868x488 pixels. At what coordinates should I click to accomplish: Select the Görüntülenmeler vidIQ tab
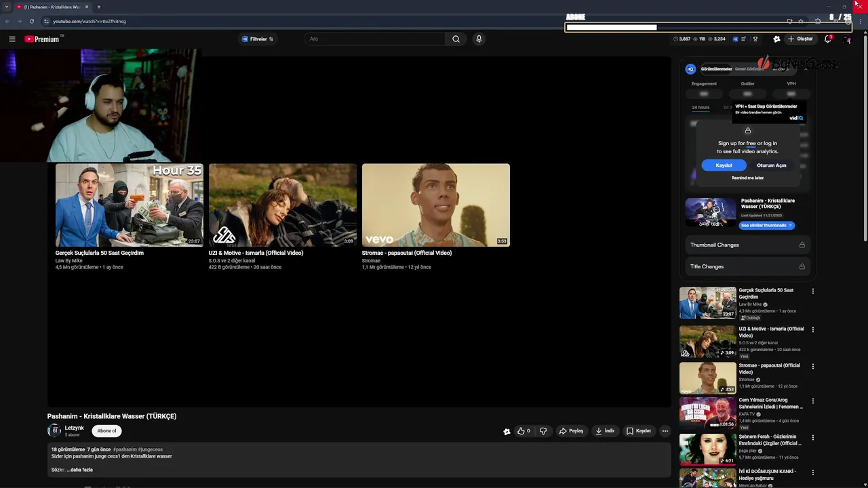(x=716, y=69)
